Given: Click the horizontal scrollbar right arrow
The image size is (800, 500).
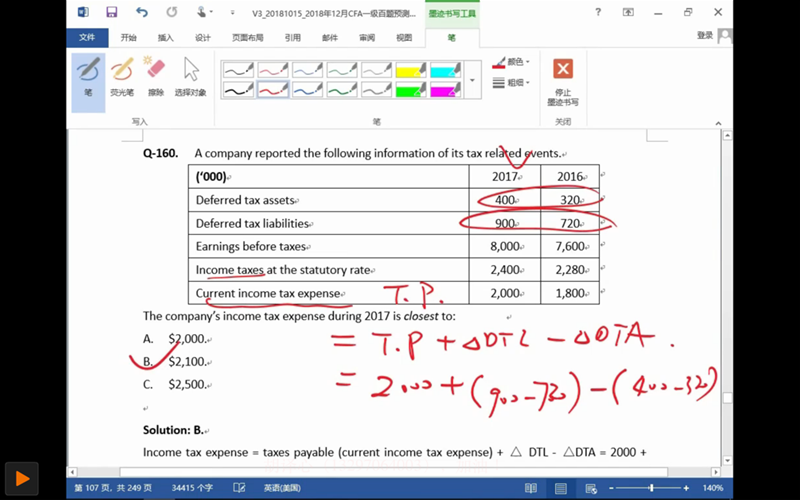Looking at the screenshot, I should click(x=716, y=472).
